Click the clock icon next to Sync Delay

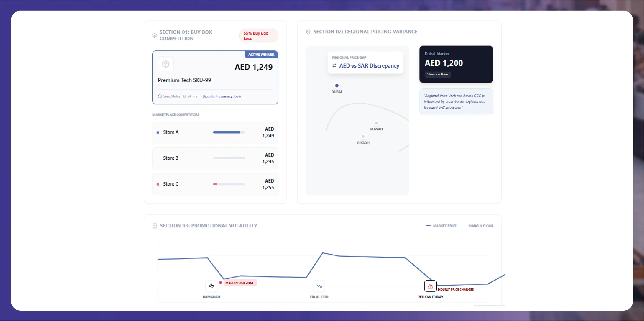pyautogui.click(x=160, y=96)
